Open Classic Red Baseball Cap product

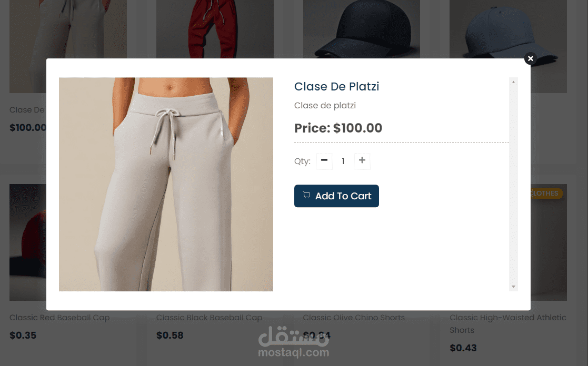click(x=59, y=318)
